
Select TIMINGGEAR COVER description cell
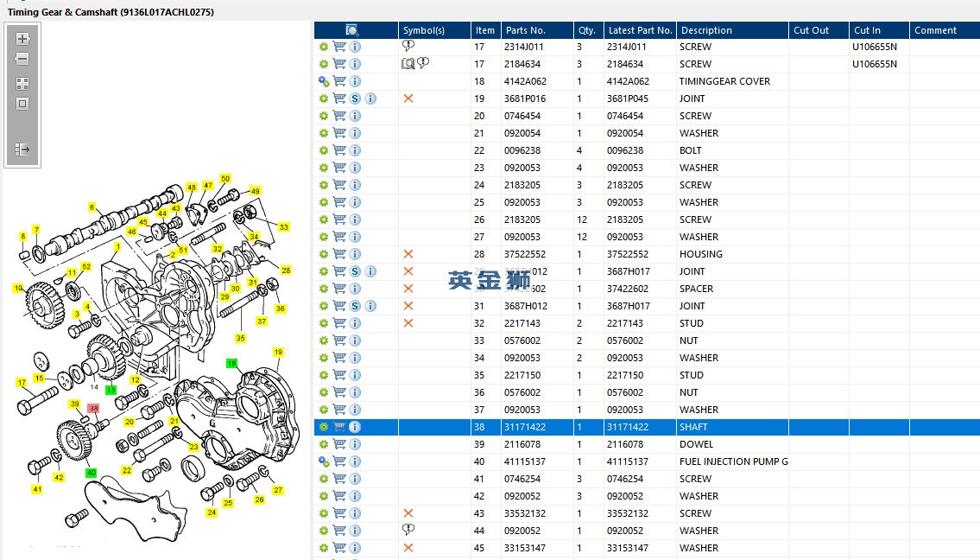(x=725, y=81)
